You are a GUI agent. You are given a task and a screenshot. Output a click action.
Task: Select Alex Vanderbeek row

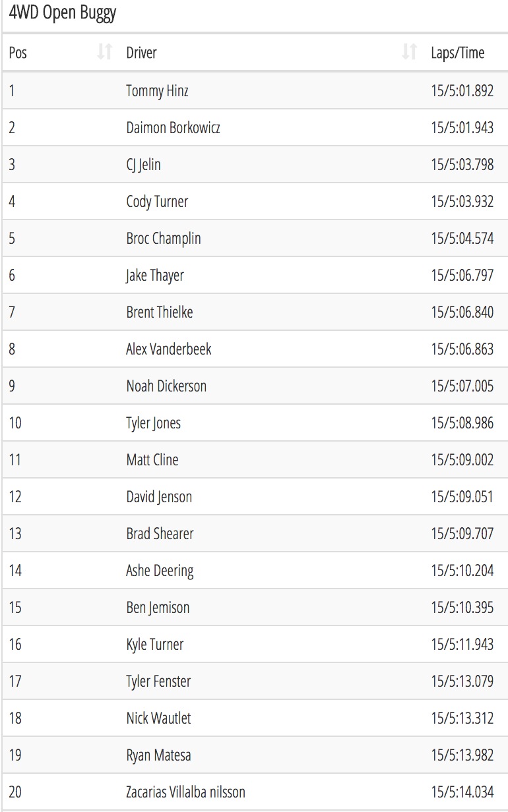point(255,349)
